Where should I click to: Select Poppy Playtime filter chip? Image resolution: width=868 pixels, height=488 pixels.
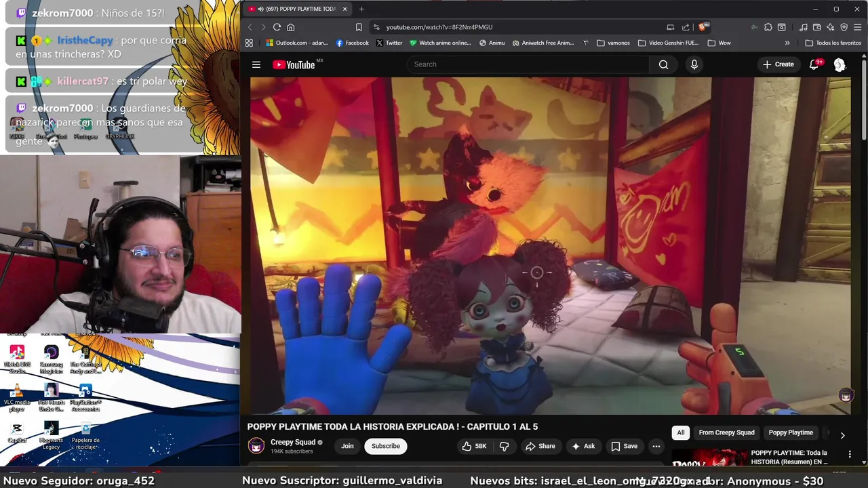(x=791, y=432)
